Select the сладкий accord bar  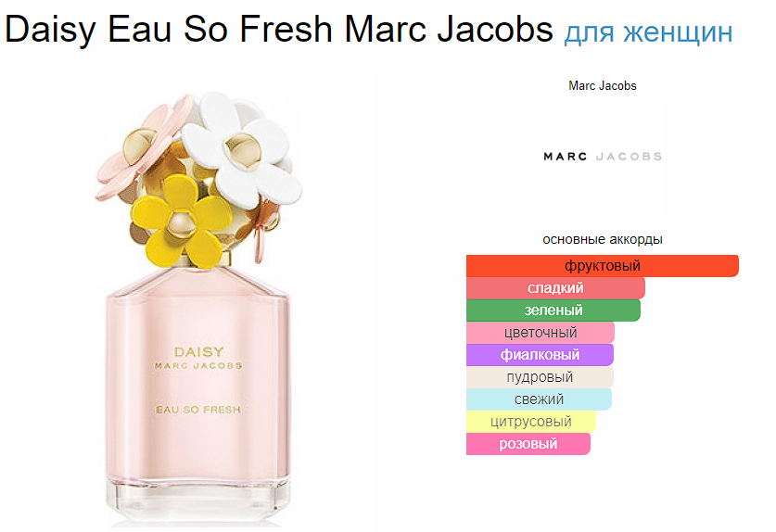[x=555, y=288]
